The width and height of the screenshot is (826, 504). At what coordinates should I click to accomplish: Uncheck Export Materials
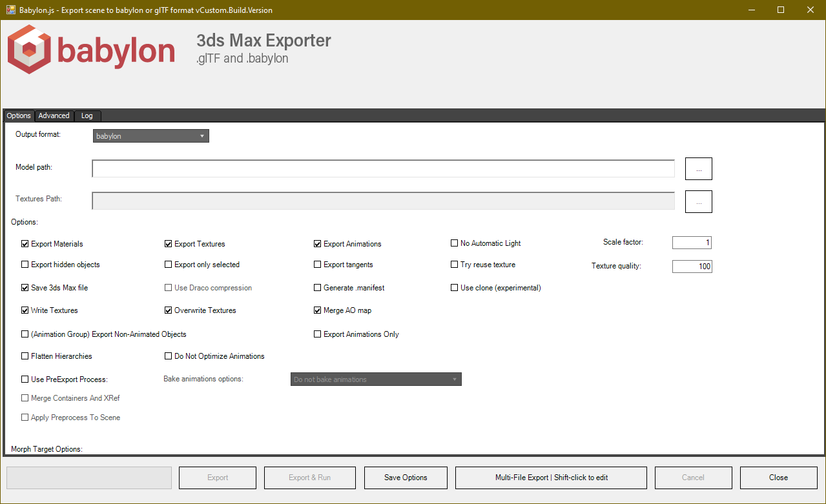(x=25, y=243)
